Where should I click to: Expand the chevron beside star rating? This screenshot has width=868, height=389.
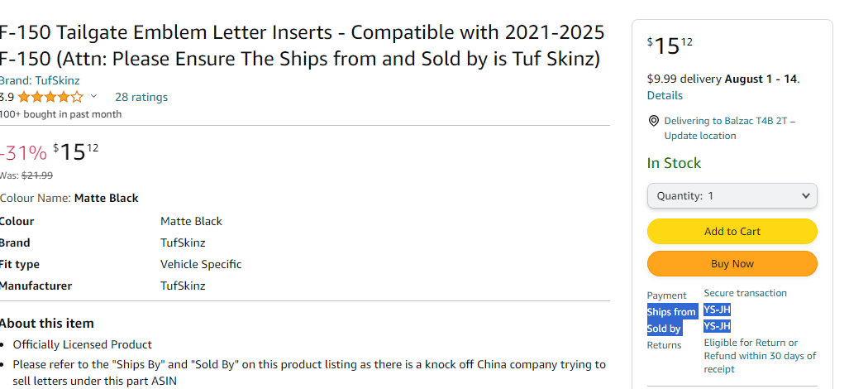93,97
